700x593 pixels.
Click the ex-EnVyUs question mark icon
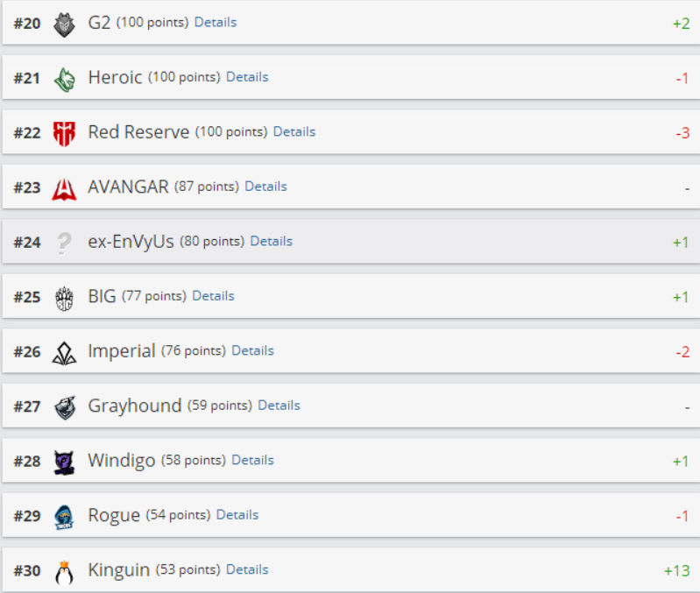[64, 244]
